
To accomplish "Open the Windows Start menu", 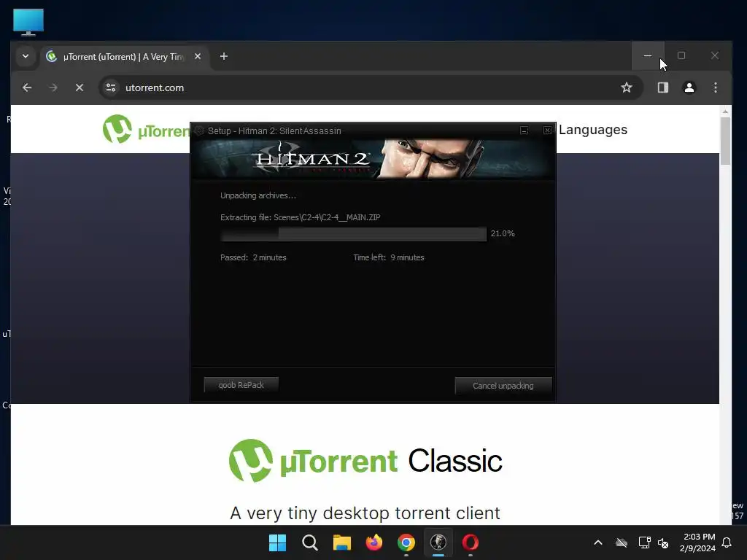I will point(277,542).
